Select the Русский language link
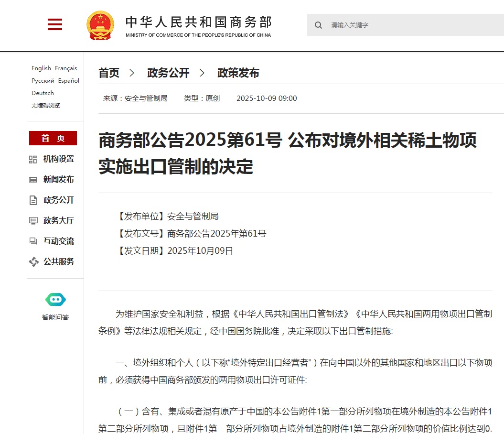The width and height of the screenshot is (504, 434). (43, 81)
